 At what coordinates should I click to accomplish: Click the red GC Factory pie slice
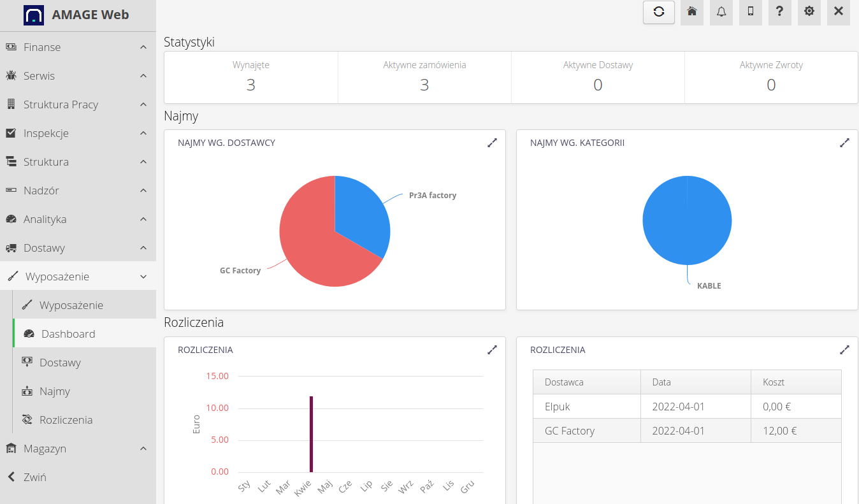click(x=312, y=242)
